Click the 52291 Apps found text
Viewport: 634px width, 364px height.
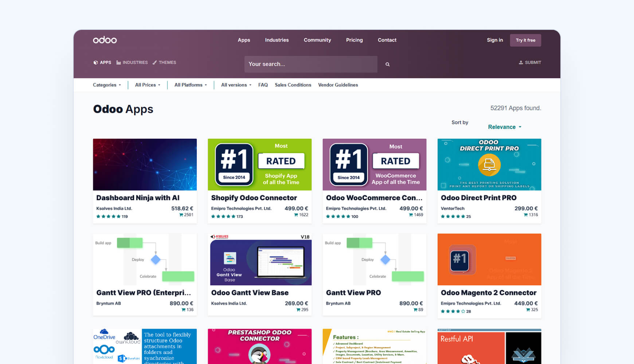click(x=516, y=108)
